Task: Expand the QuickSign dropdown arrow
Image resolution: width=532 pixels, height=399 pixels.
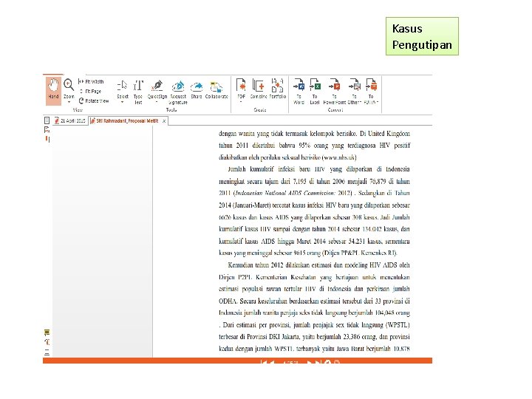Action: tap(157, 102)
